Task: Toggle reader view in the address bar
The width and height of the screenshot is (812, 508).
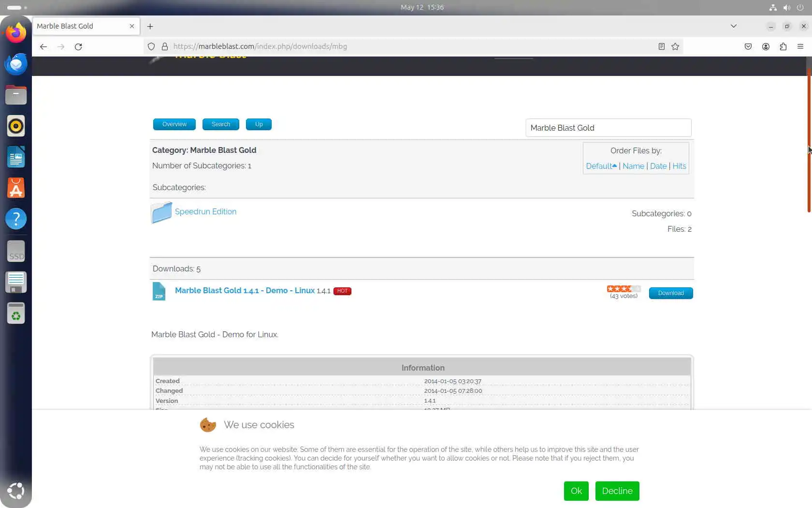Action: 662,46
